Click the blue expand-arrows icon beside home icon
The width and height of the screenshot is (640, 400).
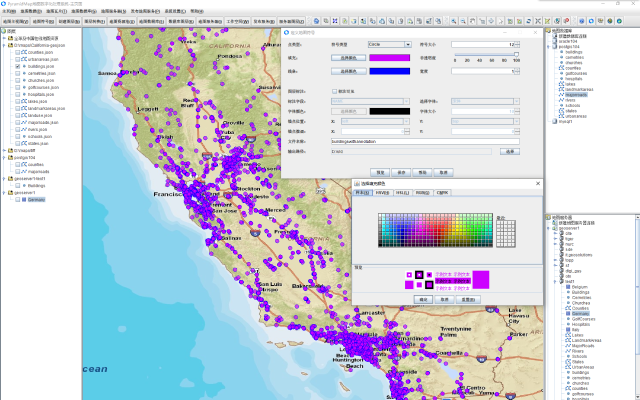(335, 21)
